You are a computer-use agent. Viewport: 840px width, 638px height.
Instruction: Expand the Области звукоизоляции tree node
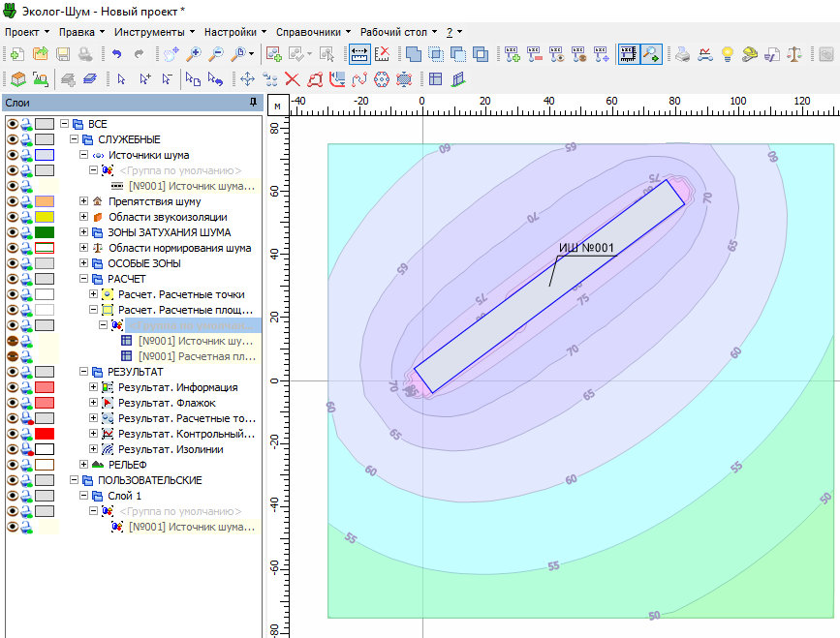(x=84, y=217)
